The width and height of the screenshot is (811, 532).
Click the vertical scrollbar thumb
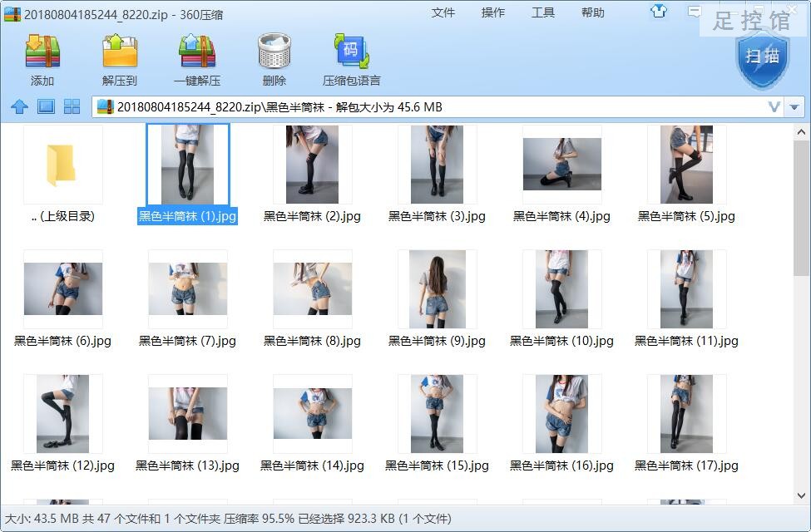click(x=801, y=208)
